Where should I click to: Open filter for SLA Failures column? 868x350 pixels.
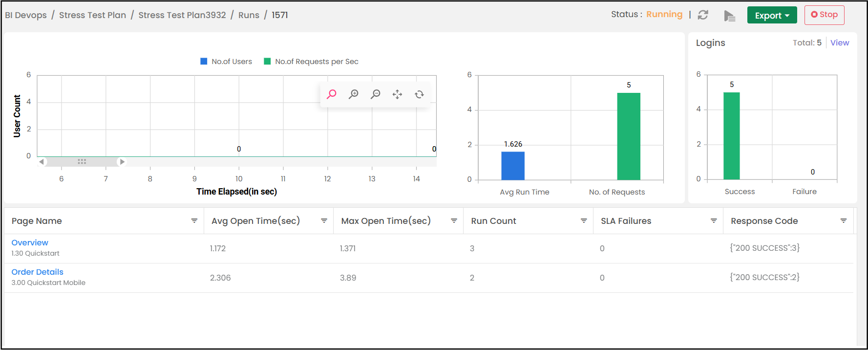pos(713,221)
